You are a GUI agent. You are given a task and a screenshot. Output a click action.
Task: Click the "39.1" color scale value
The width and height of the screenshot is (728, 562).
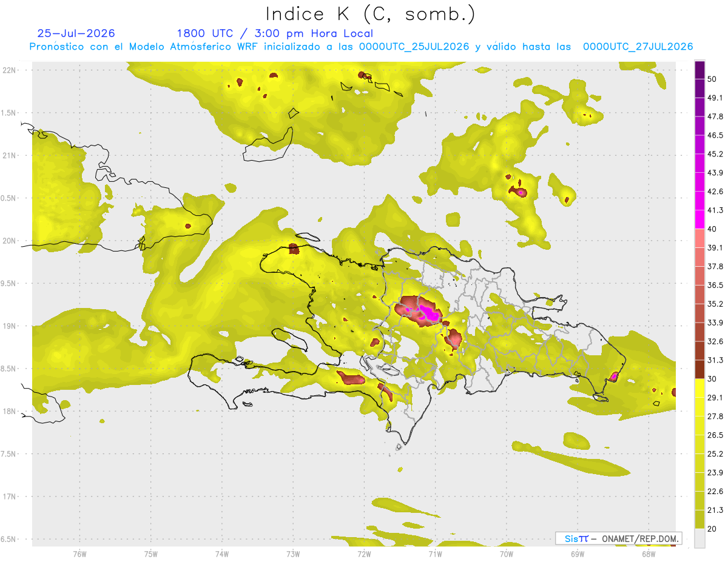coord(715,248)
